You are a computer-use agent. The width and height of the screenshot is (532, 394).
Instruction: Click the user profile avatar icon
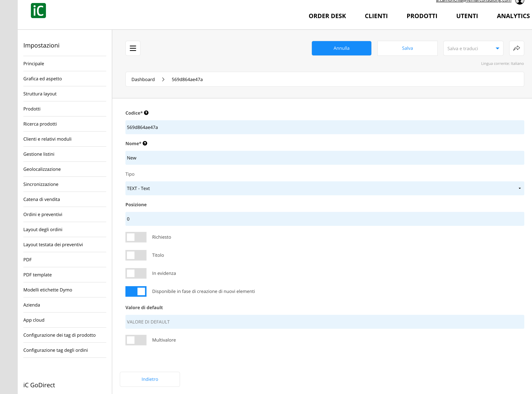520,2
